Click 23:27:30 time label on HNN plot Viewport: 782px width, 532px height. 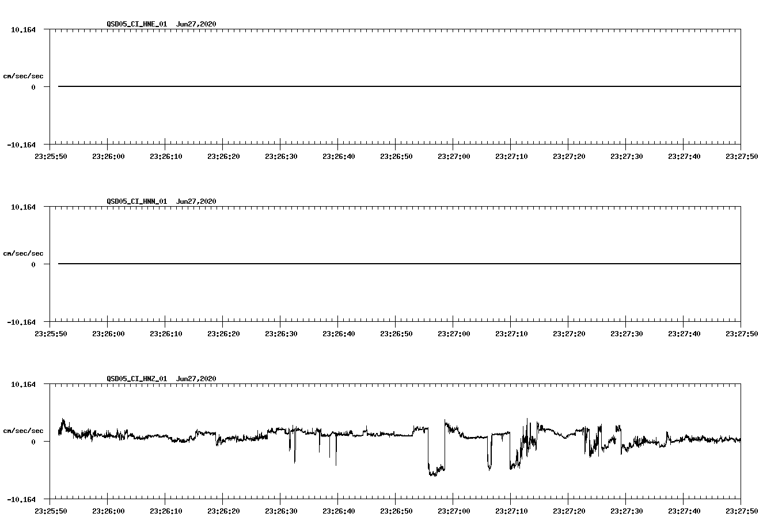tap(626, 333)
